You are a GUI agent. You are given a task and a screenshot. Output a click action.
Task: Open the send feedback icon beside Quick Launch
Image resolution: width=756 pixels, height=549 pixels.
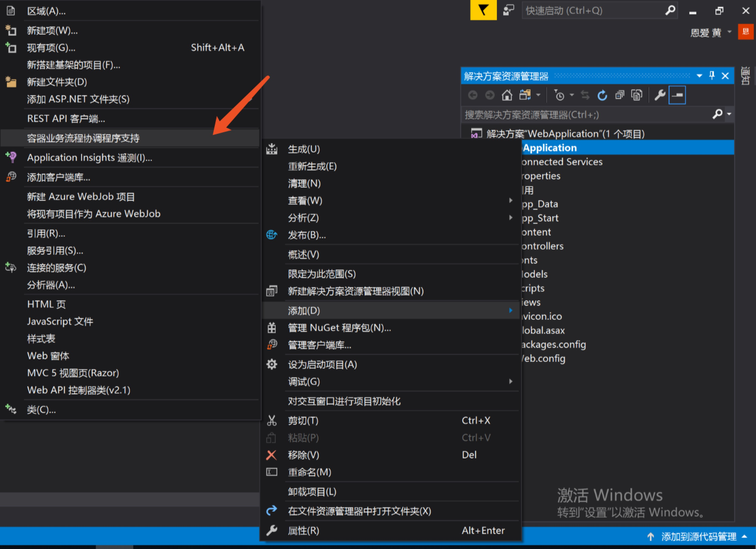click(x=508, y=10)
